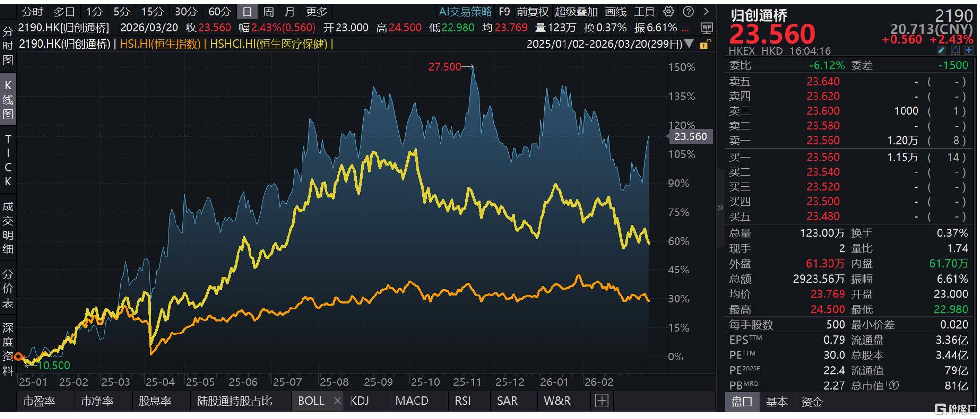Expand toolbar with right chevron arrow
This screenshot has height=419, width=980.
click(x=706, y=12)
